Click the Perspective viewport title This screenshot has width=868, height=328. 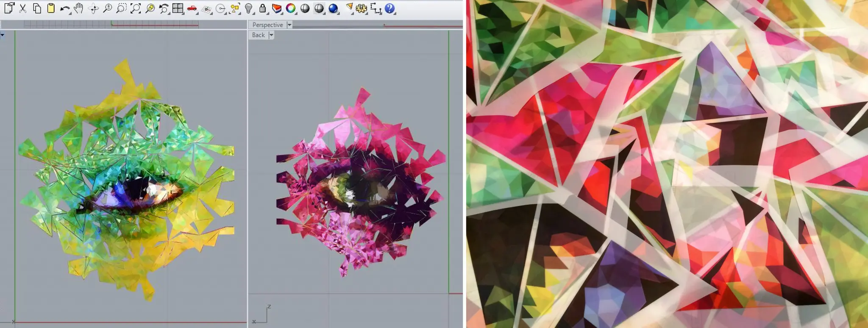(267, 25)
